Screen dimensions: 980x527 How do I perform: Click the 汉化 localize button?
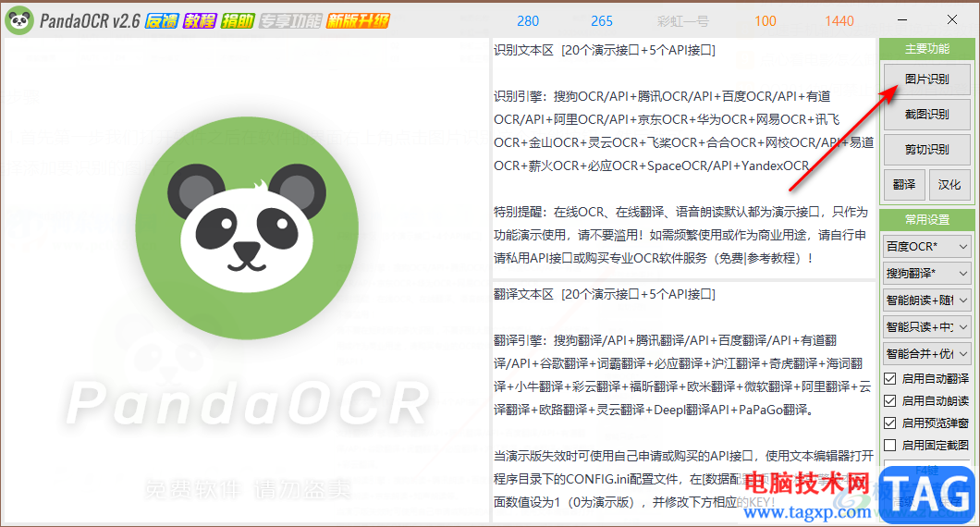(949, 184)
